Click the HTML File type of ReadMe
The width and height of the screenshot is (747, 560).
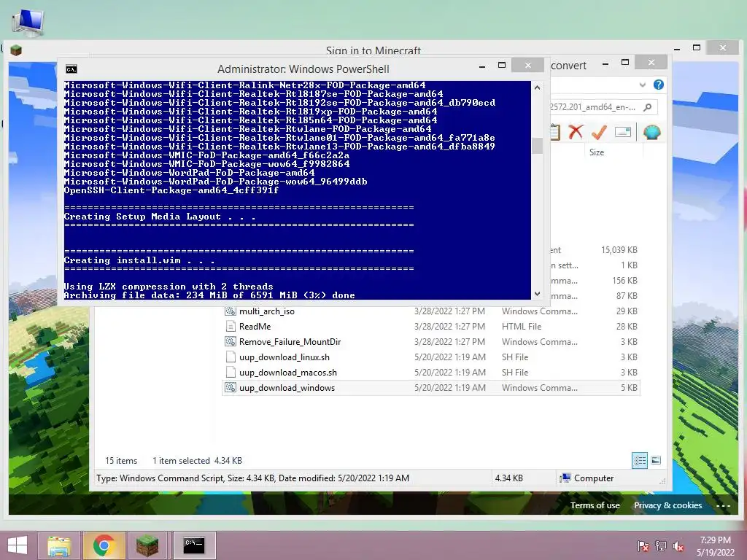[522, 326]
